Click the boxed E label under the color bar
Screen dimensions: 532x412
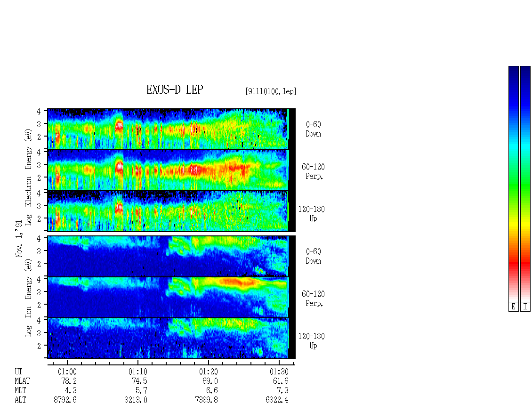tap(513, 307)
